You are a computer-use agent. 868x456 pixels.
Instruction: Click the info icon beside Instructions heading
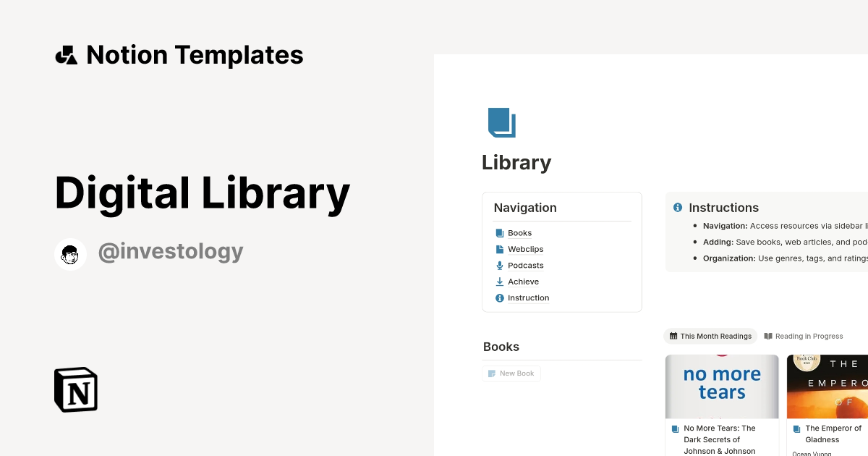(678, 207)
